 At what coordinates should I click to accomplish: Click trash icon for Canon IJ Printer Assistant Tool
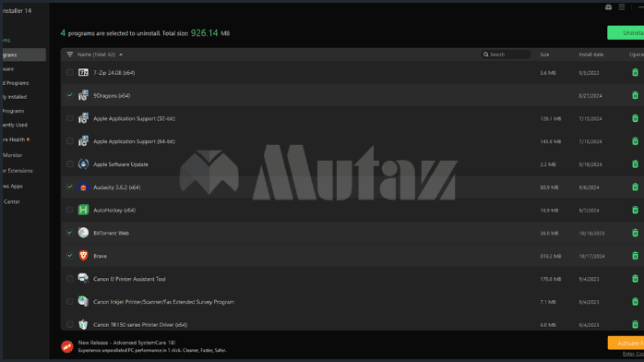click(635, 279)
